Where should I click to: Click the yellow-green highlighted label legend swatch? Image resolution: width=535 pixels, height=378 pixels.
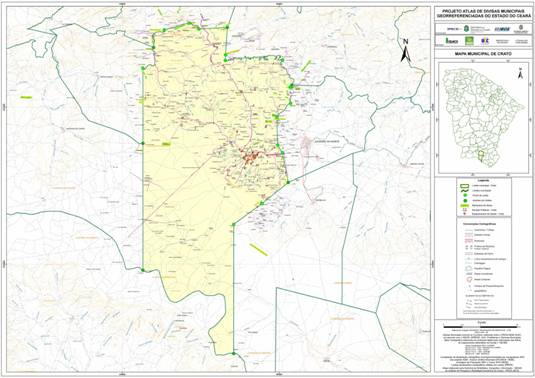pyautogui.click(x=464, y=205)
